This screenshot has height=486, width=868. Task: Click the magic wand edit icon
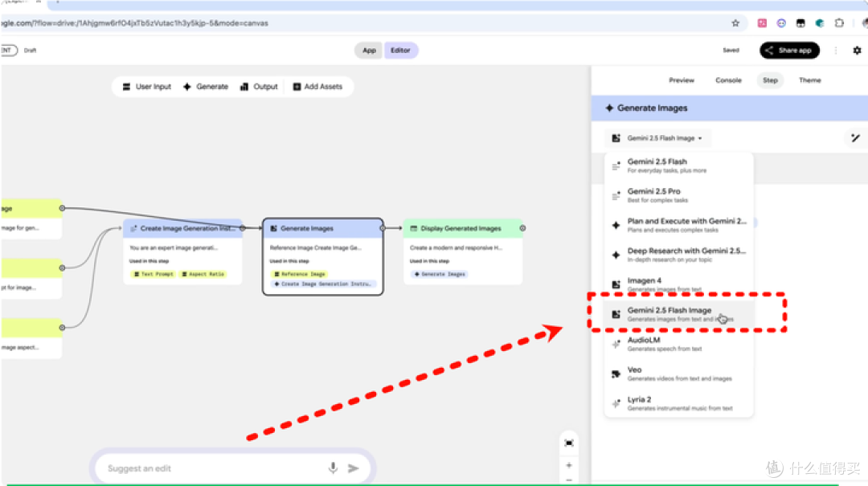pos(855,138)
